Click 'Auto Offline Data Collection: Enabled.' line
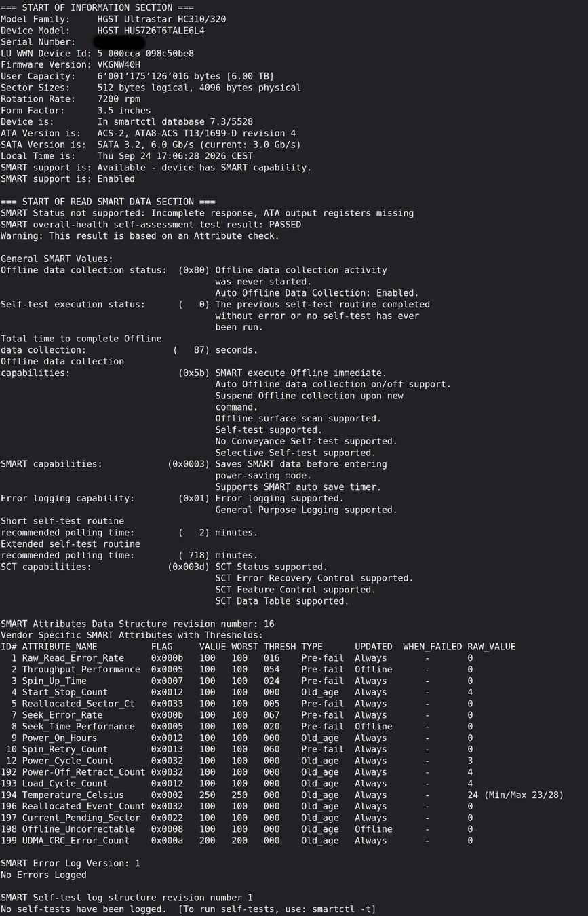The height and width of the screenshot is (916, 588). [317, 293]
